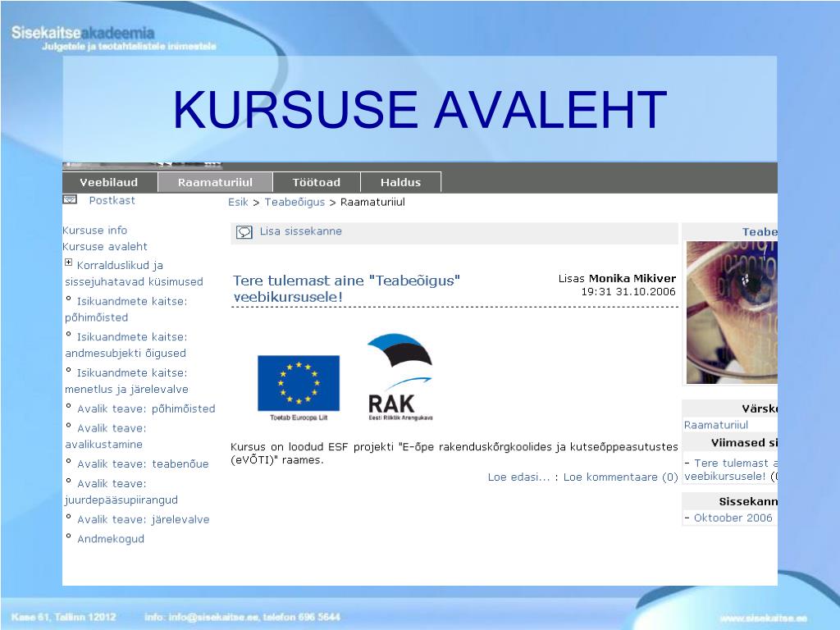Open Isikuandmete kaitse: menetlus ja järelevalve
This screenshot has width=840, height=630.
tap(126, 381)
